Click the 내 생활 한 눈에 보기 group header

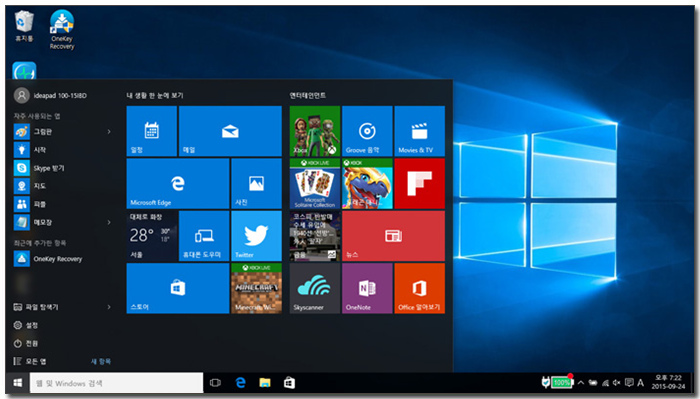coord(155,96)
